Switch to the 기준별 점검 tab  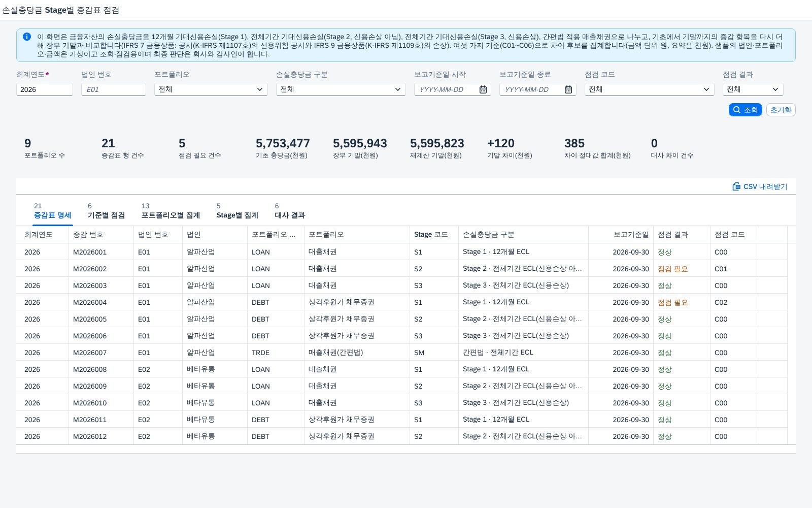point(106,211)
